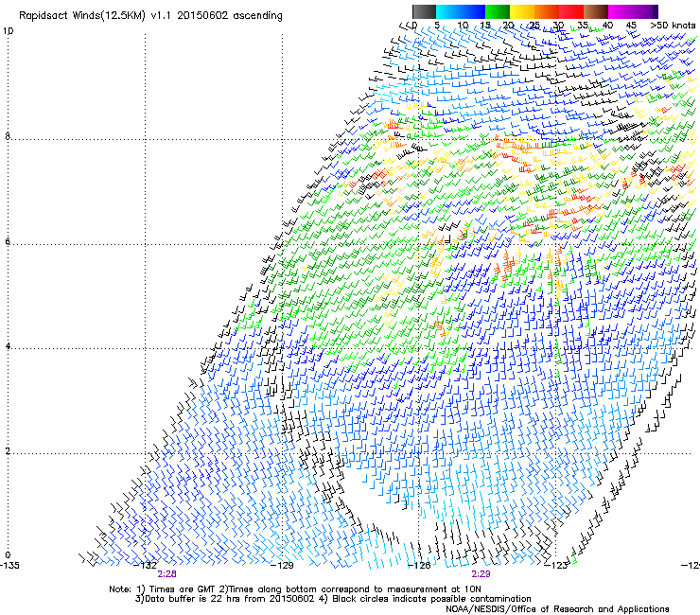Screen dimensions: 700x615
Task: Click the cyan-to-blue 5-15 knots color band
Action: point(461,11)
